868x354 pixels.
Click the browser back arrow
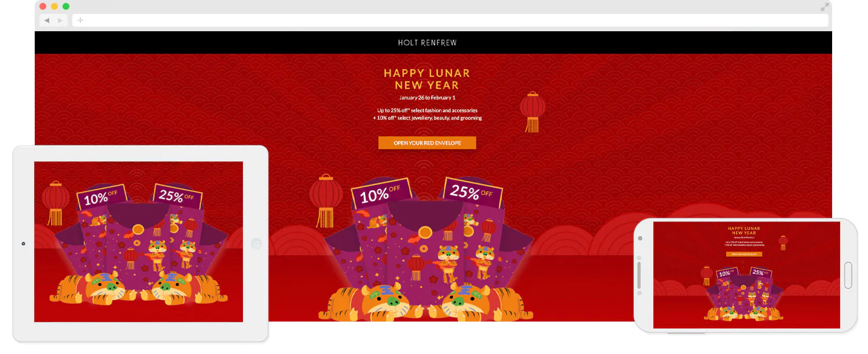pyautogui.click(x=47, y=20)
